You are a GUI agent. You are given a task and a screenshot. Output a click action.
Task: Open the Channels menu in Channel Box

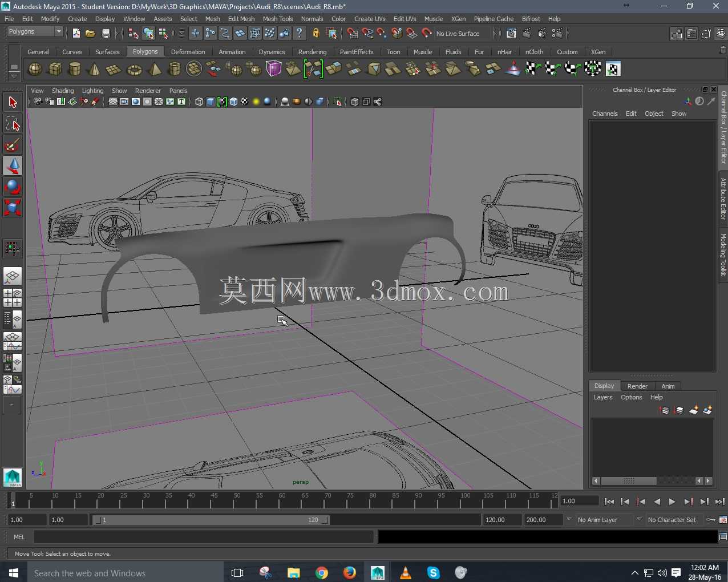605,114
